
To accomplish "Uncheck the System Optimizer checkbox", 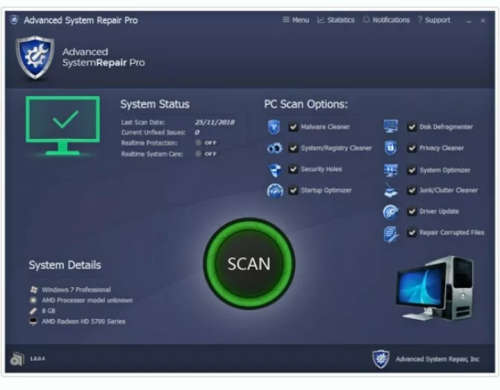I will coord(412,170).
